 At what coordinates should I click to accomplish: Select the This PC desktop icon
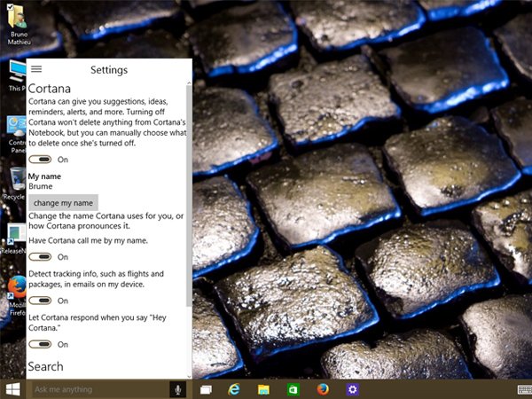coord(17,75)
